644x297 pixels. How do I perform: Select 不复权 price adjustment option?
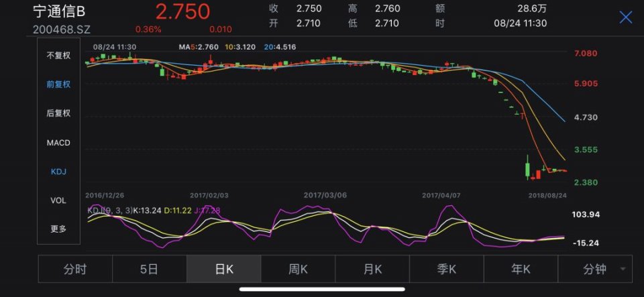(x=58, y=56)
